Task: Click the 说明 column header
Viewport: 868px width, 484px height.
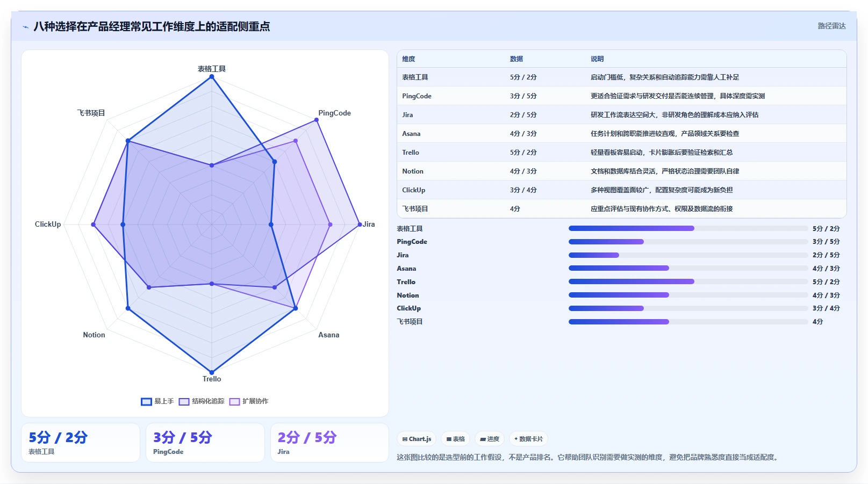Action: point(597,59)
